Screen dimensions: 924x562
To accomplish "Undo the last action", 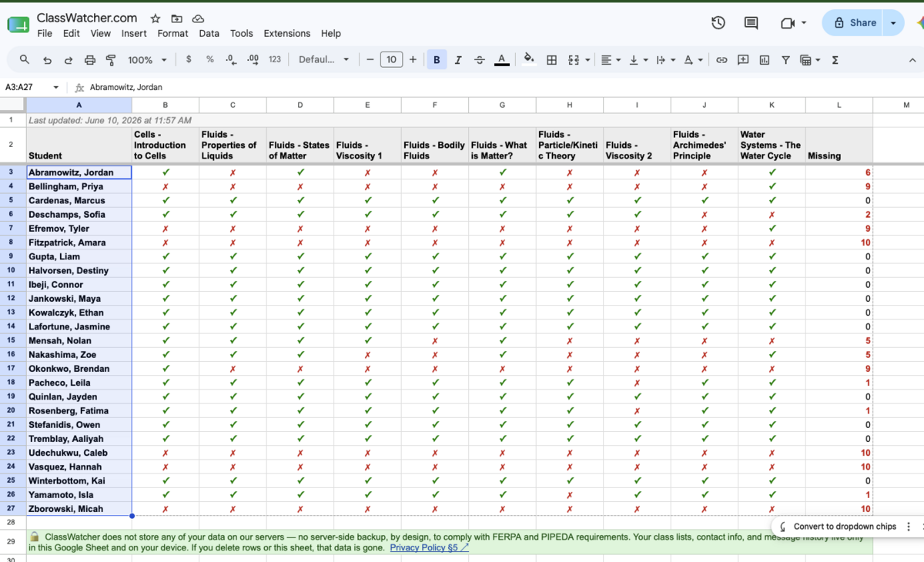I will tap(47, 59).
